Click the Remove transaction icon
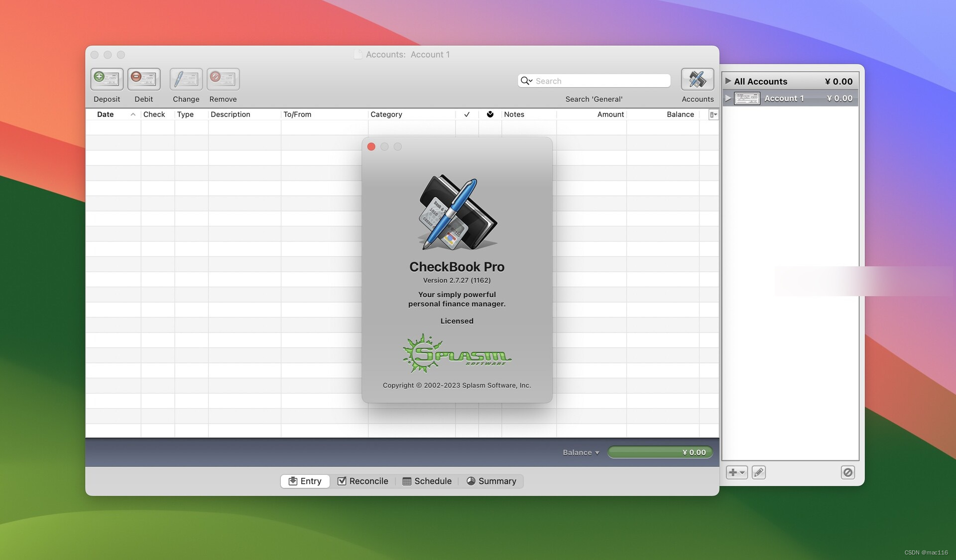The height and width of the screenshot is (560, 956). [223, 78]
